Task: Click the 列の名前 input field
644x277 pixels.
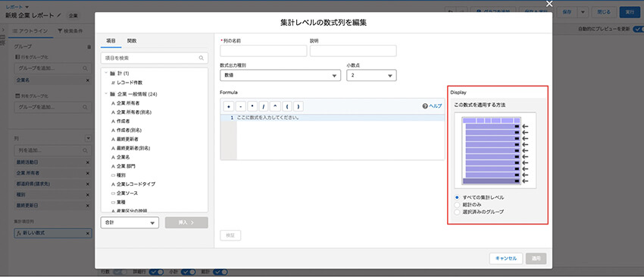Action: (x=263, y=51)
